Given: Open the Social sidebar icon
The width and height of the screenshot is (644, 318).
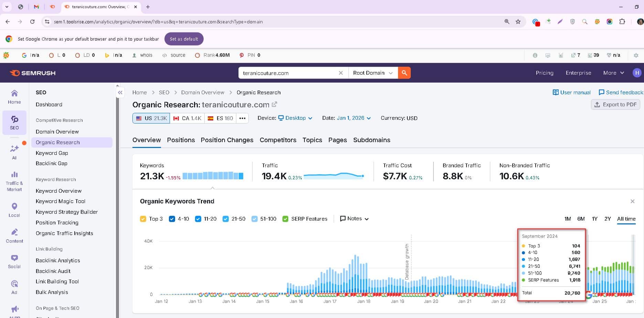Looking at the screenshot, I should 14,262.
